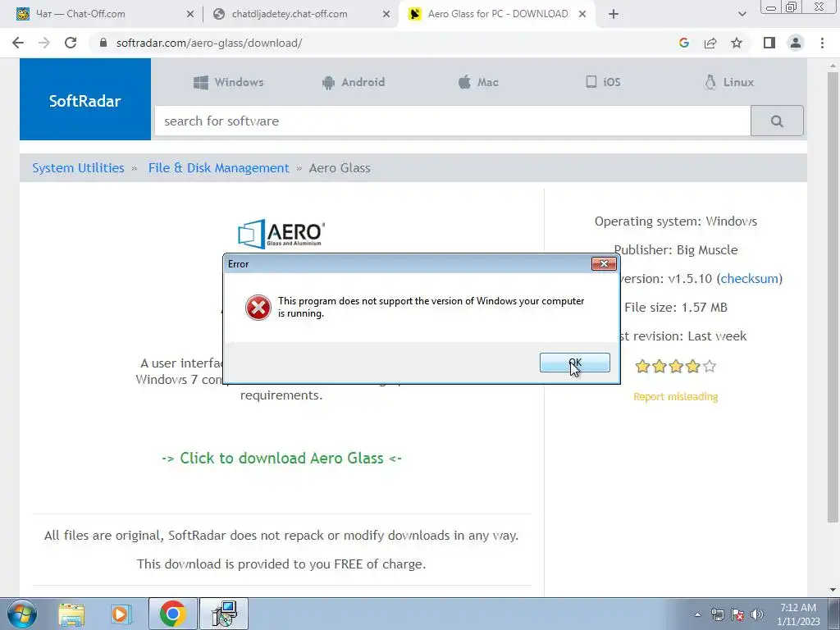Click the installer setup taskbar icon
This screenshot has height=630, width=840.
[224, 614]
